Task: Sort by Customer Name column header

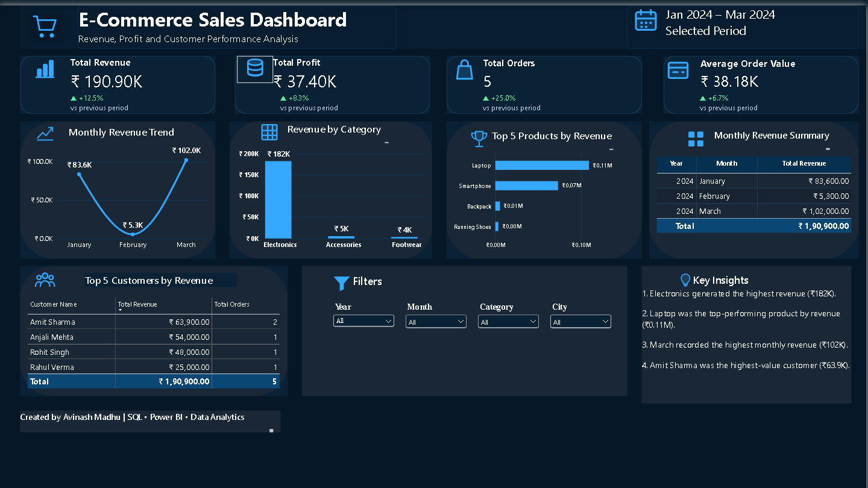Action: 54,304
